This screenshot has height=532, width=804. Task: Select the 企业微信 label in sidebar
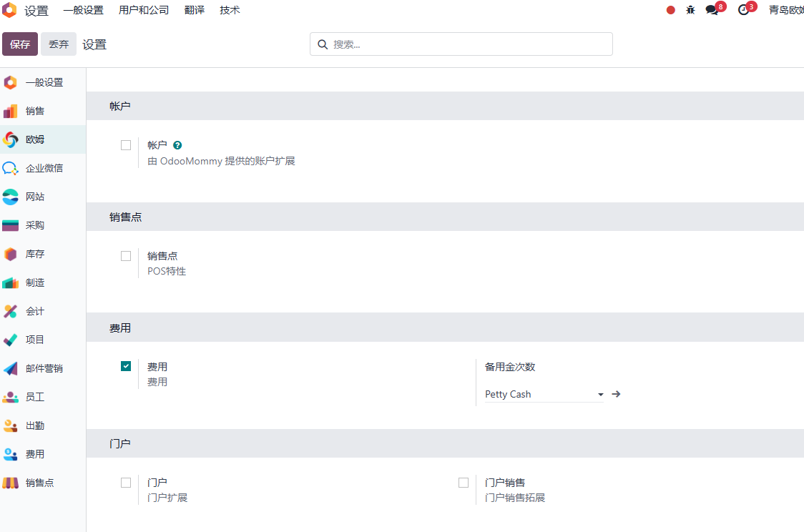44,168
